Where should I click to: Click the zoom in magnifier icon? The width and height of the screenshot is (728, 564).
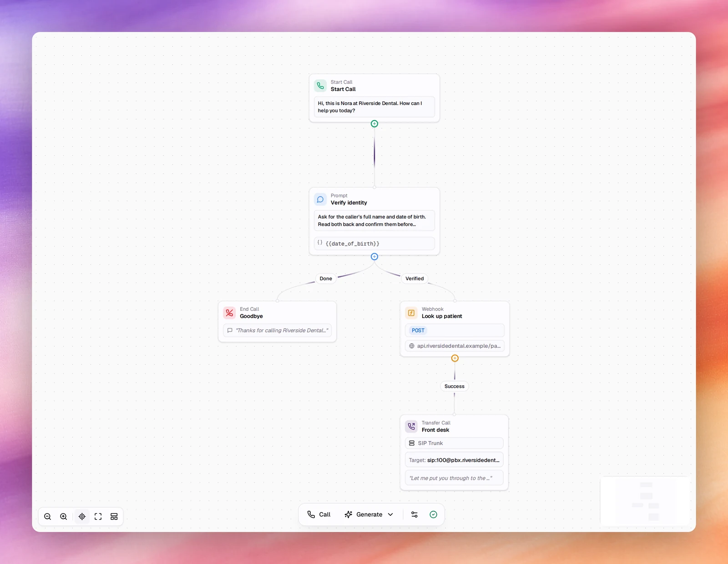(64, 517)
